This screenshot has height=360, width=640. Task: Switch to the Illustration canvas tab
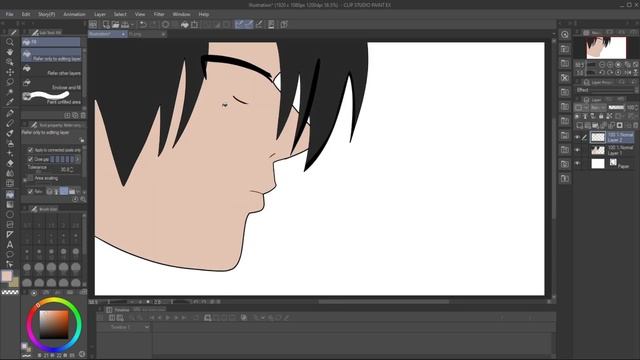pos(107,34)
